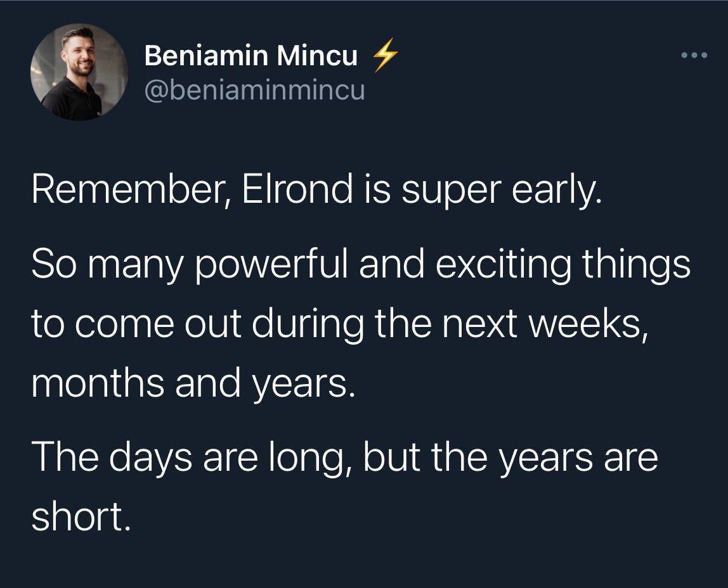Click the line starting "The days are long"
The width and height of the screenshot is (728, 588).
click(344, 457)
